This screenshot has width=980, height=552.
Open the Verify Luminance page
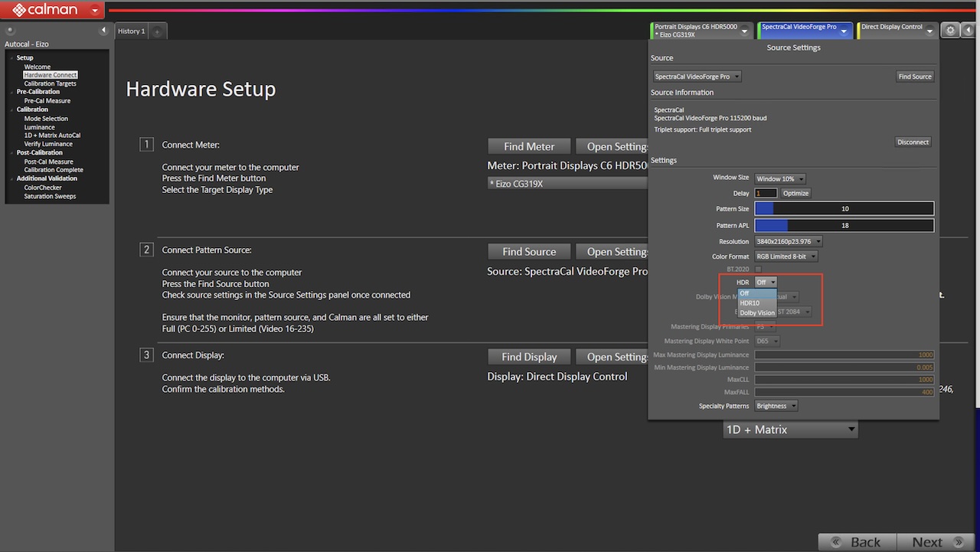(x=48, y=144)
